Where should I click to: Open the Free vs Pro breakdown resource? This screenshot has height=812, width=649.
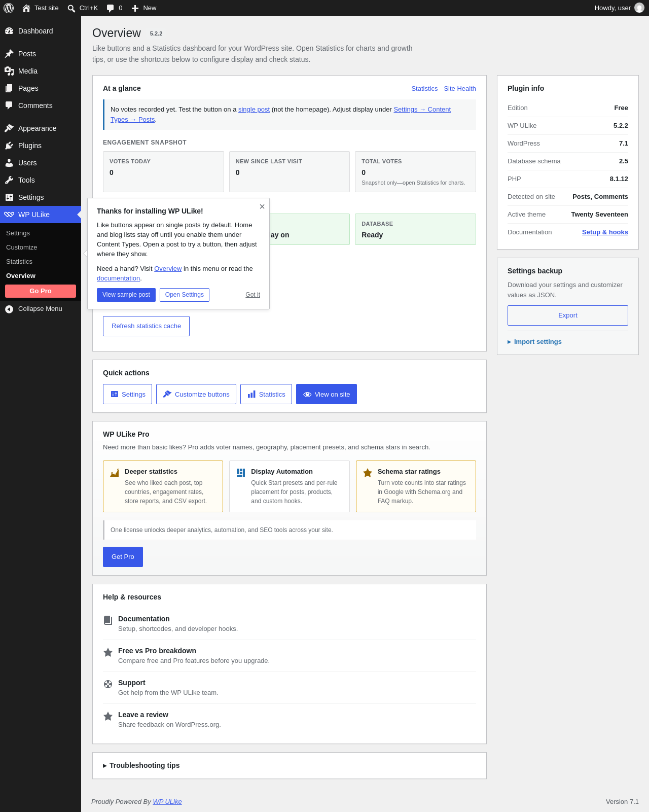[x=290, y=656]
